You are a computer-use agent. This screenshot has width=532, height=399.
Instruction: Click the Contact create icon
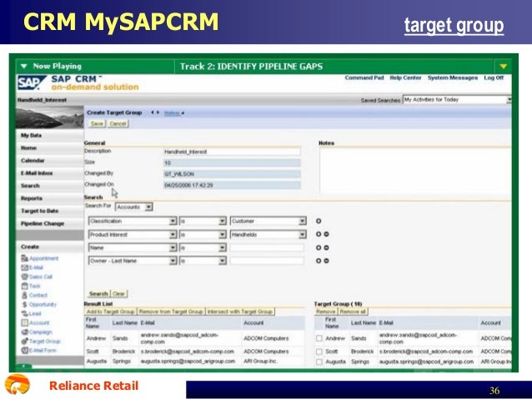(24, 295)
